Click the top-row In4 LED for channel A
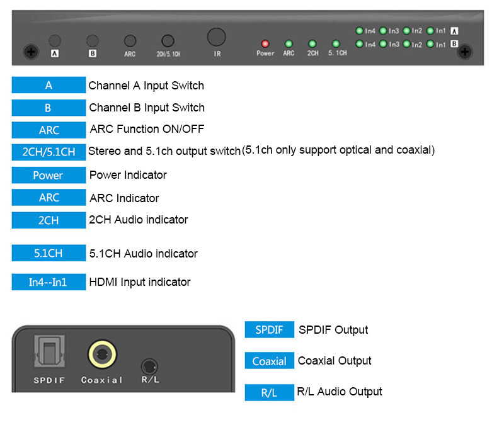This screenshot has width=504, height=425. click(359, 30)
